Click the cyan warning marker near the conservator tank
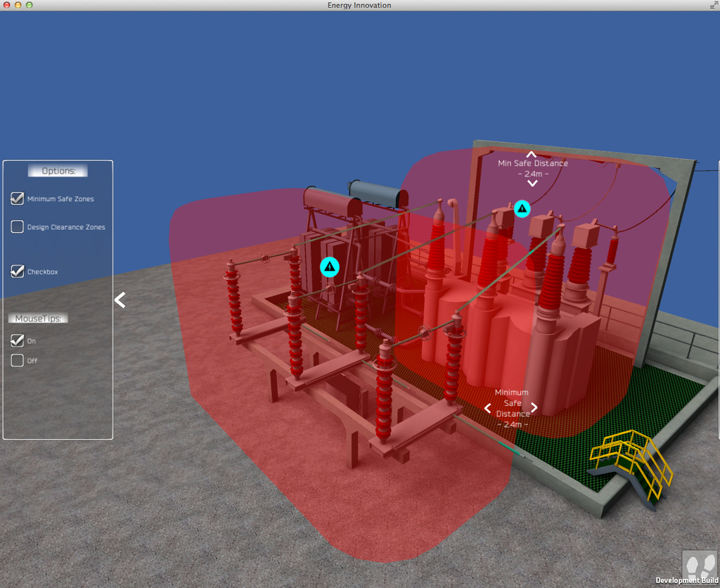 click(x=330, y=267)
